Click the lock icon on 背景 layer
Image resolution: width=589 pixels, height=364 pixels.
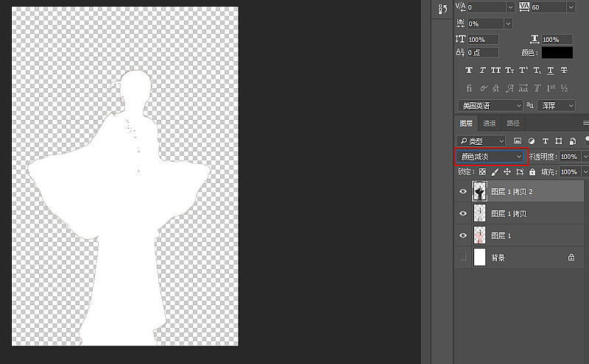click(571, 257)
